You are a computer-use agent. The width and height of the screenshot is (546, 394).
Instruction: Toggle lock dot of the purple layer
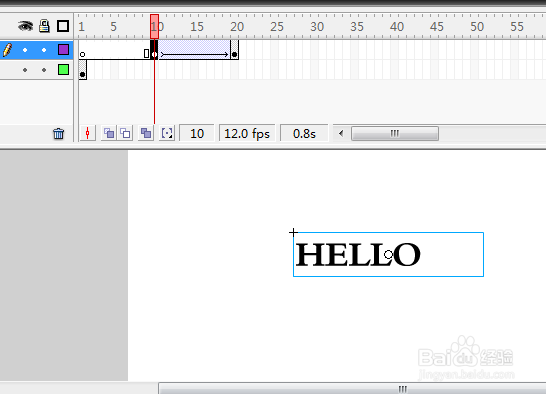pyautogui.click(x=44, y=50)
